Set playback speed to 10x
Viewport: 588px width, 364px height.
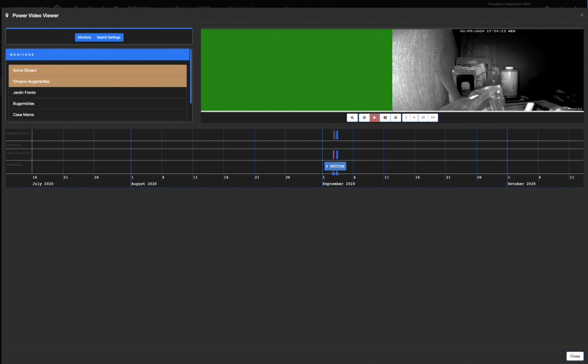[423, 118]
